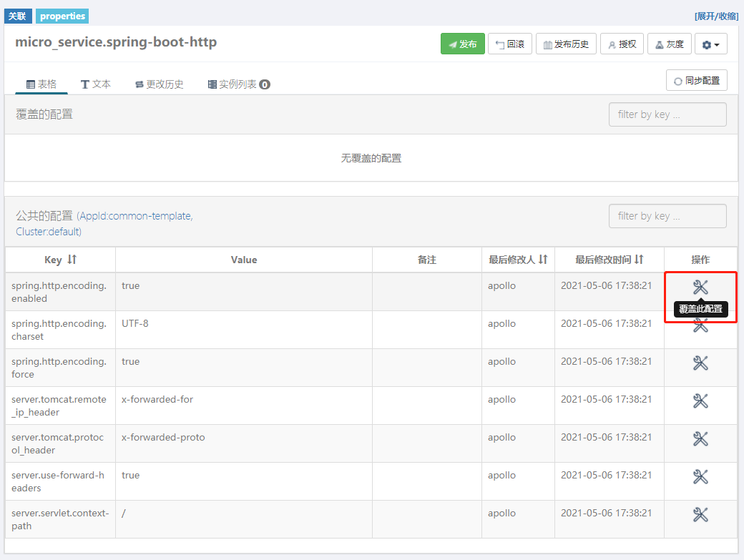This screenshot has height=560, width=744.
Task: Click the 回滚 rollback button
Action: tap(509, 44)
